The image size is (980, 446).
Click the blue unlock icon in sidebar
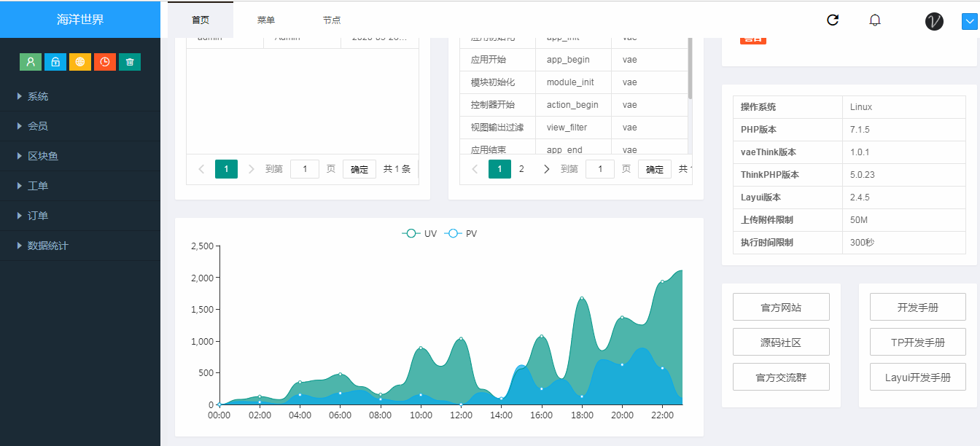(55, 62)
